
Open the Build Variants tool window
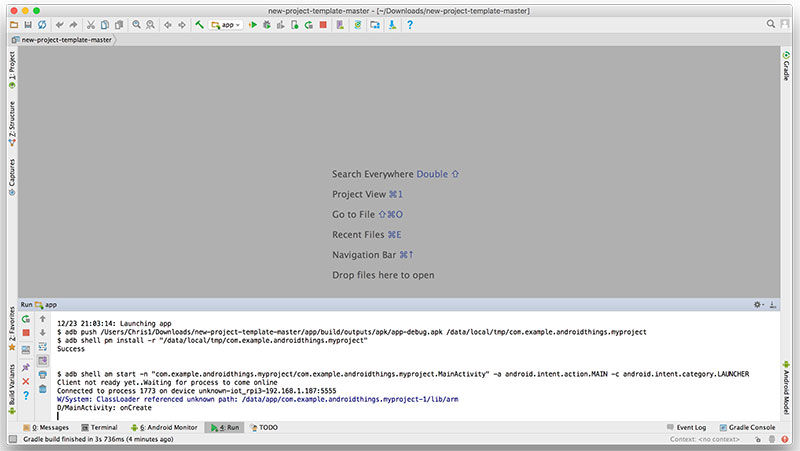click(12, 389)
